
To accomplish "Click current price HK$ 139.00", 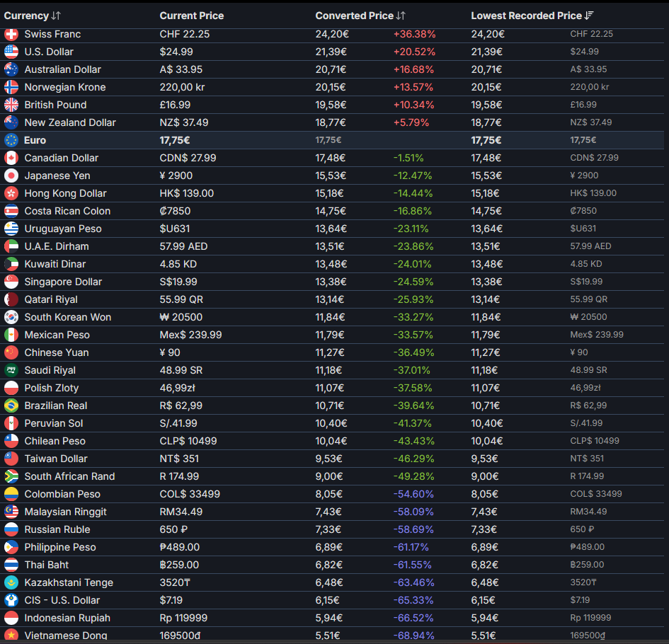I will click(x=186, y=193).
